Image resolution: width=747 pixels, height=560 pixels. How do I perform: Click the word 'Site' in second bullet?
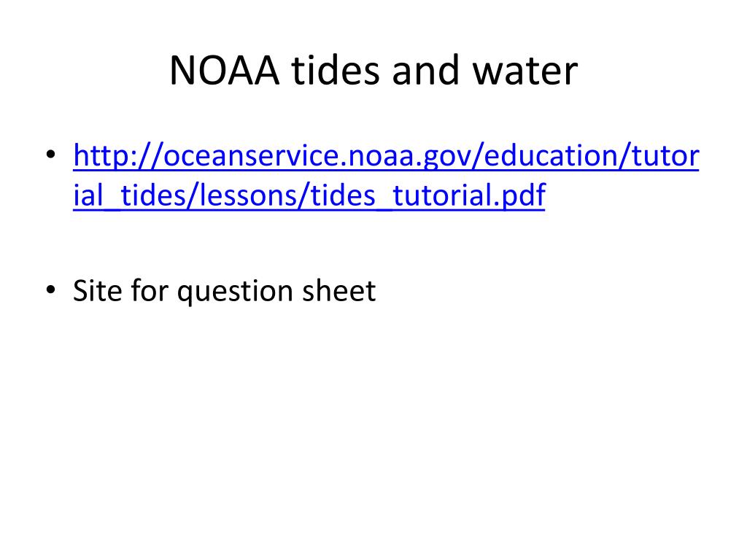click(96, 290)
